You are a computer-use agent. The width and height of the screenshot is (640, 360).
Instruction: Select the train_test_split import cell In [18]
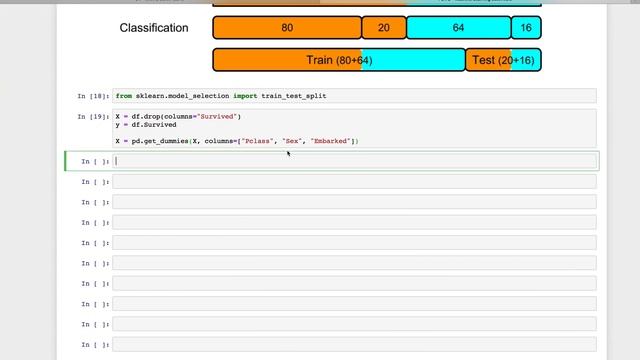(354, 96)
